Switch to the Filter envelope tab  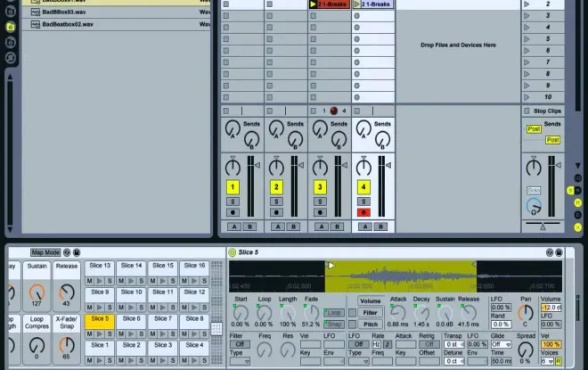pos(370,313)
